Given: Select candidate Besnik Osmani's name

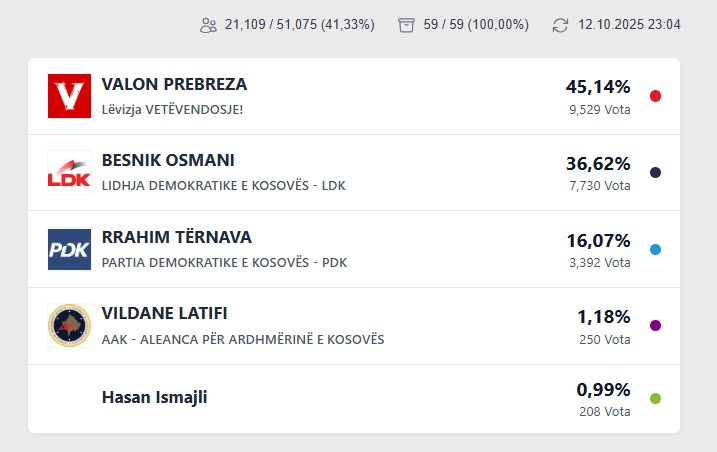Looking at the screenshot, I should pyautogui.click(x=168, y=161).
